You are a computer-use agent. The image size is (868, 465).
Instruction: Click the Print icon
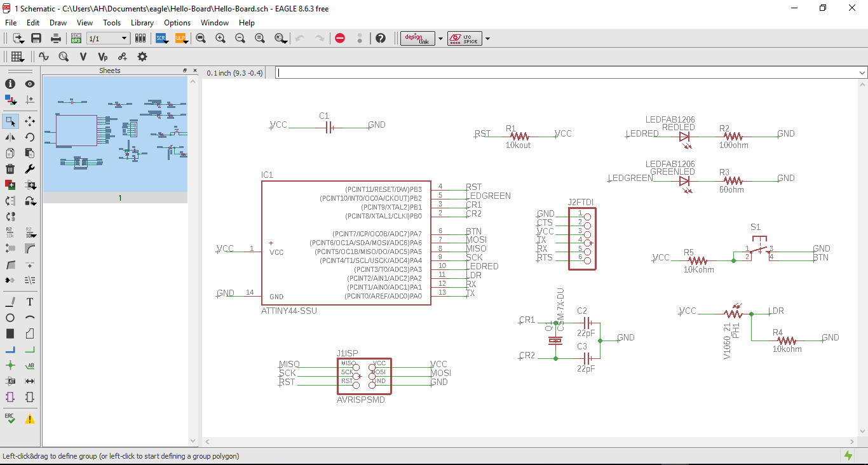tap(56, 38)
